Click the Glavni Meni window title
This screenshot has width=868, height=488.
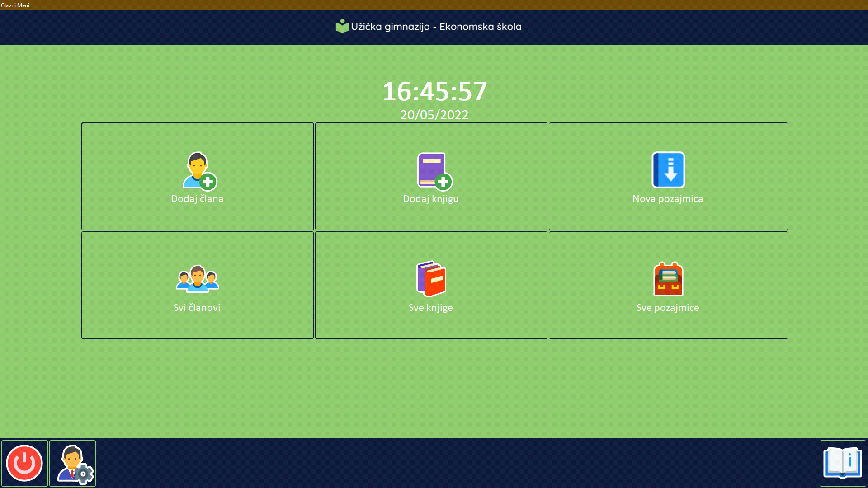tap(15, 5)
